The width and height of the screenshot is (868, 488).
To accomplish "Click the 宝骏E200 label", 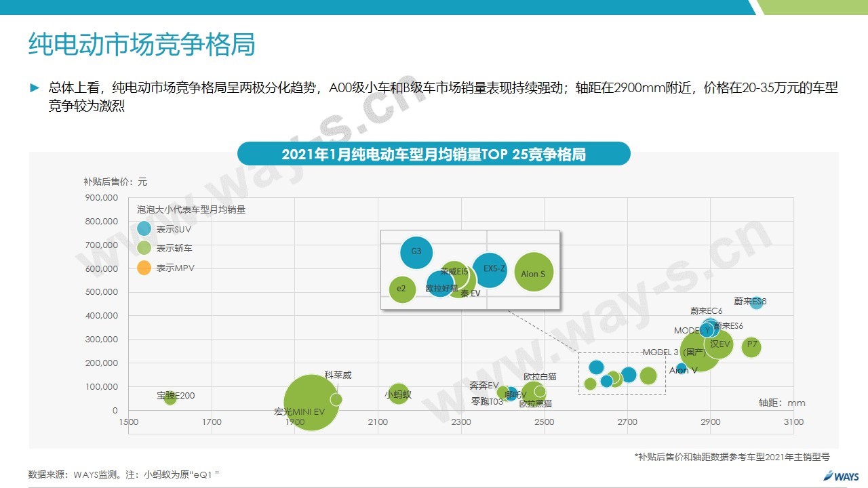I will click(176, 396).
